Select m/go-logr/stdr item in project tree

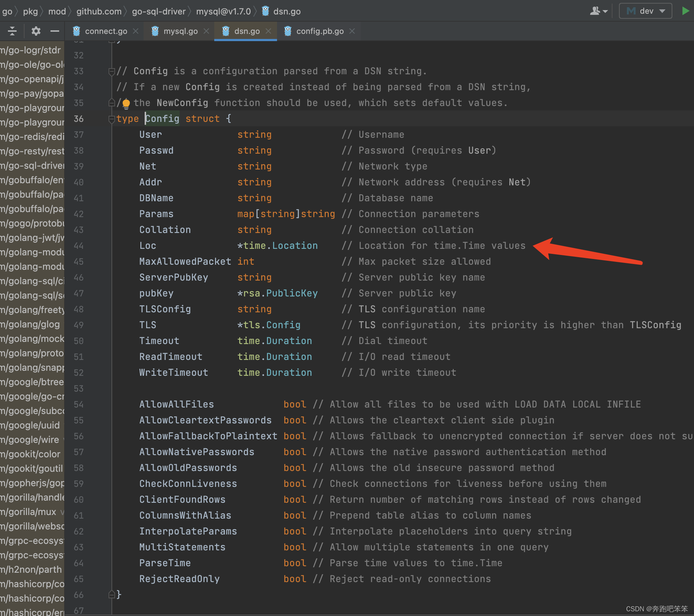pyautogui.click(x=32, y=50)
